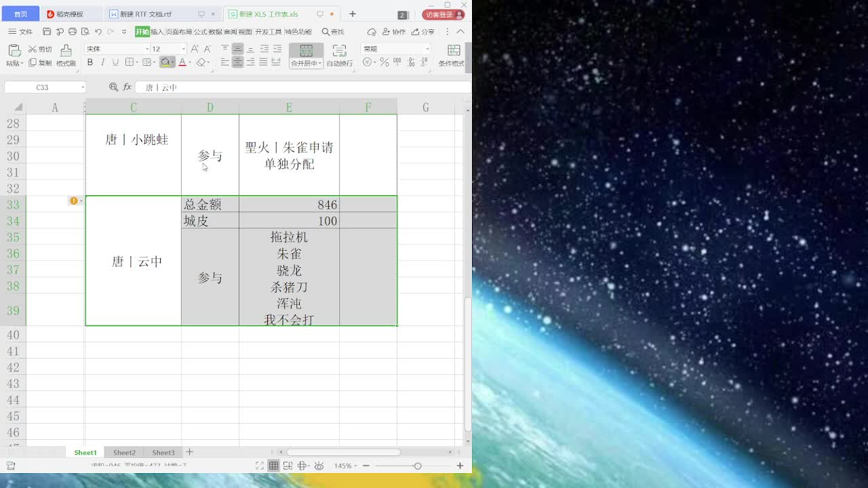Select the Format Painter (格式刷) tool
The width and height of the screenshot is (868, 488).
[x=66, y=56]
